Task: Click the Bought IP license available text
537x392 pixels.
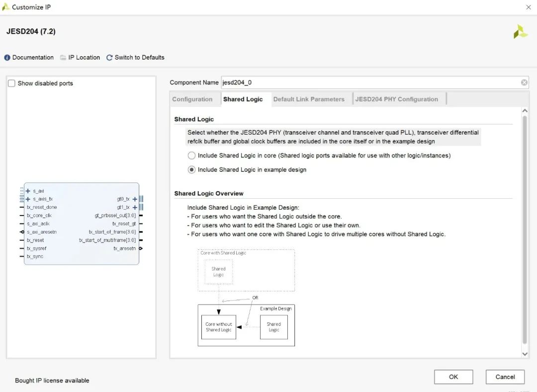Action: (x=52, y=381)
